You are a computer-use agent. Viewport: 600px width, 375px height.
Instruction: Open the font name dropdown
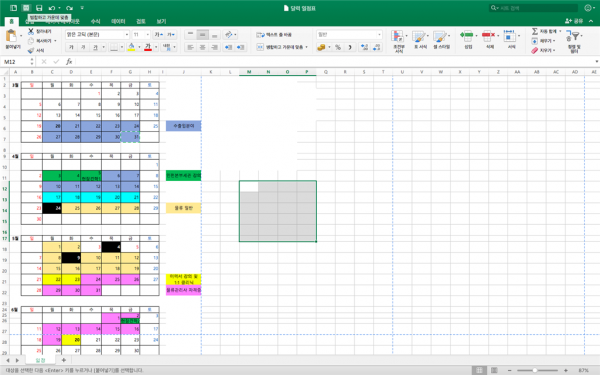(x=127, y=34)
